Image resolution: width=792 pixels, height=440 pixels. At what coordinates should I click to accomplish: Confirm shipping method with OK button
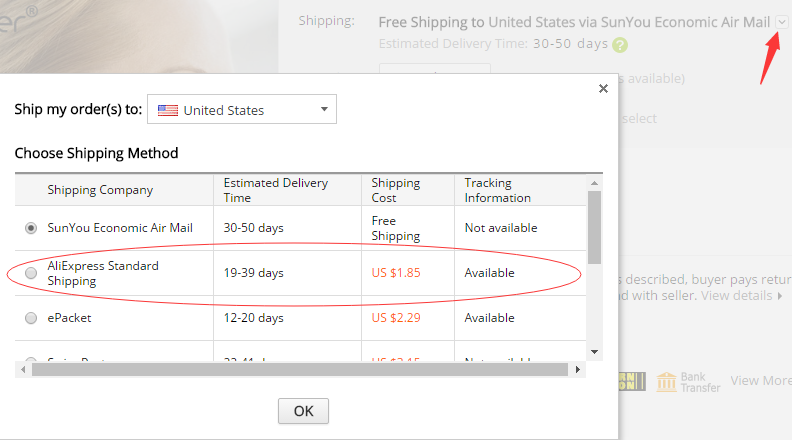pos(303,411)
